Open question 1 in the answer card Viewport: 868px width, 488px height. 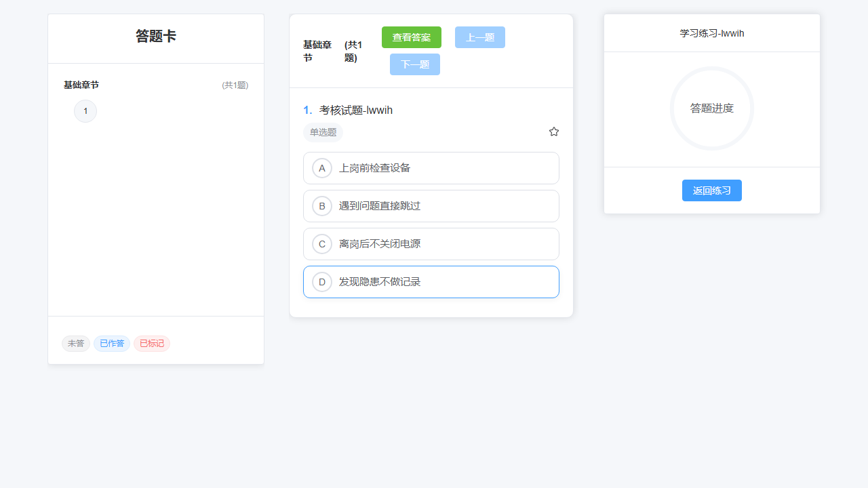[85, 111]
